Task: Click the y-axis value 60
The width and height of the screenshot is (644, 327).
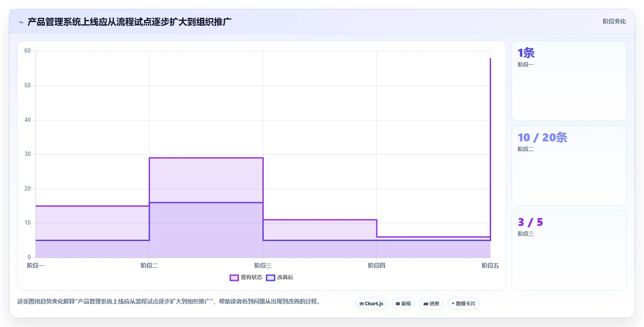Action: pyautogui.click(x=27, y=51)
